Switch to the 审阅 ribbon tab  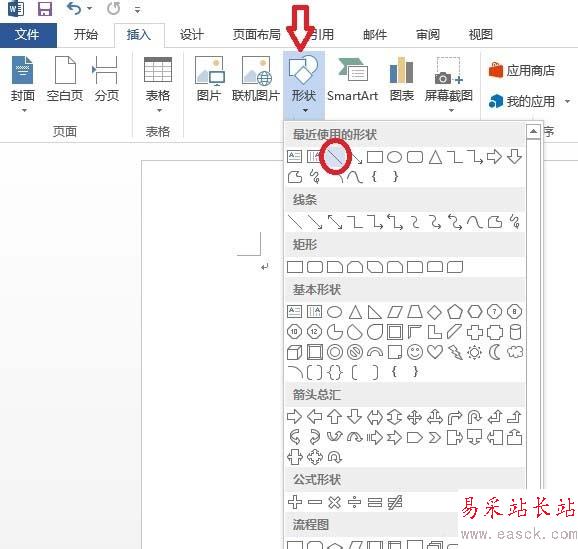pyautogui.click(x=428, y=35)
